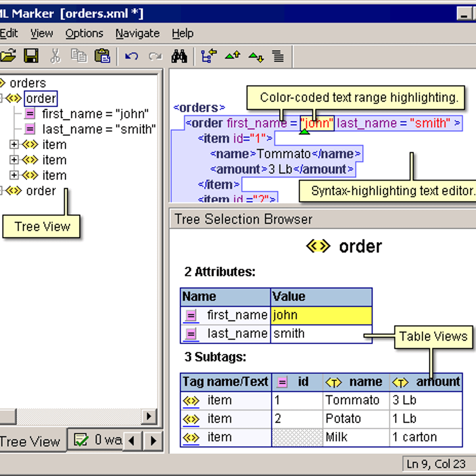Click the highlighted "john" value in the editor
Image resolution: width=476 pixels, height=476 pixels.
point(317,123)
